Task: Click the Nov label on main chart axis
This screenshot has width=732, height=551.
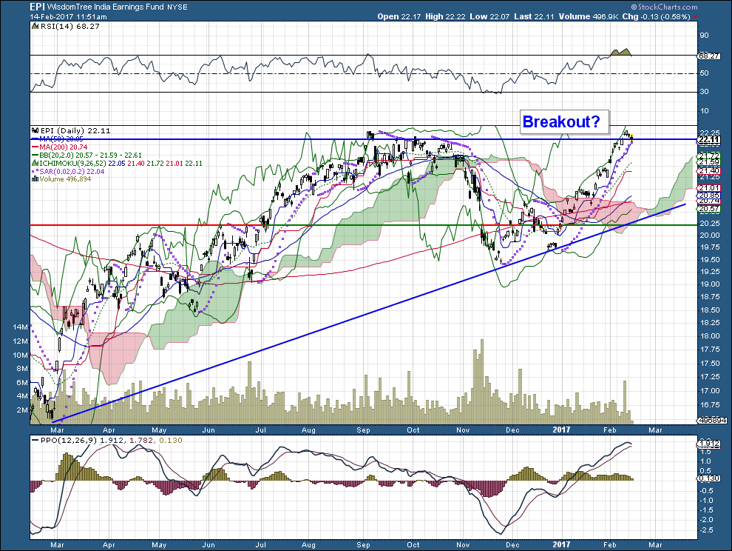Action: click(x=463, y=430)
